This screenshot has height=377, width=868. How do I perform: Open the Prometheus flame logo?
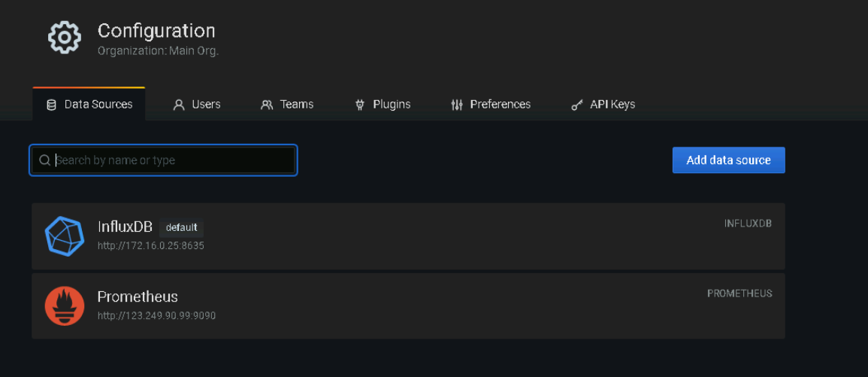coord(64,306)
